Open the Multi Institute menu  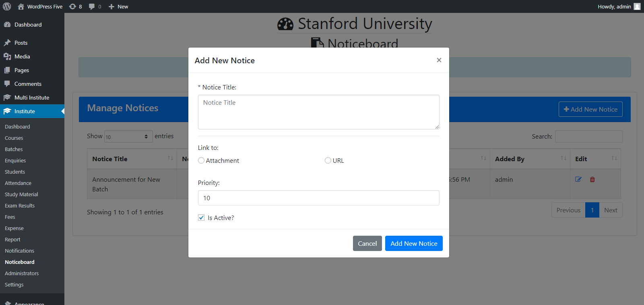pos(32,98)
